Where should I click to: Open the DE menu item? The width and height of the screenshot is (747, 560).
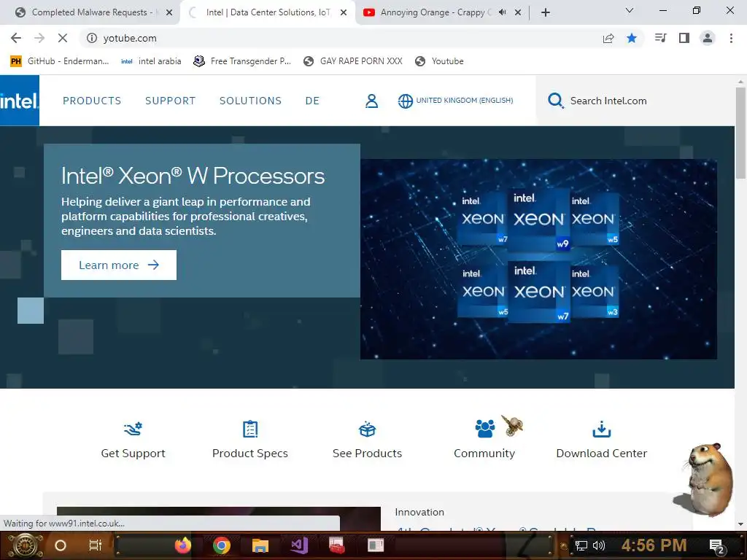(x=312, y=101)
